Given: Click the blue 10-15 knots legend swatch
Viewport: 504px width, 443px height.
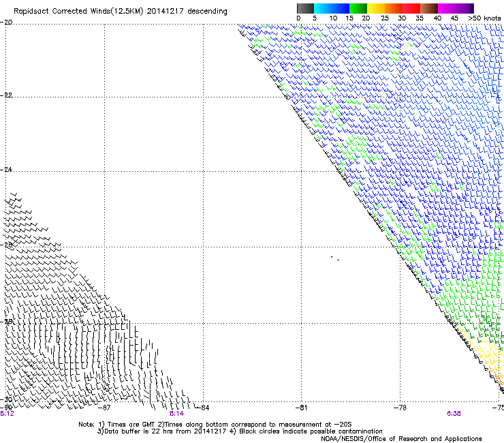Looking at the screenshot, I should (341, 8).
